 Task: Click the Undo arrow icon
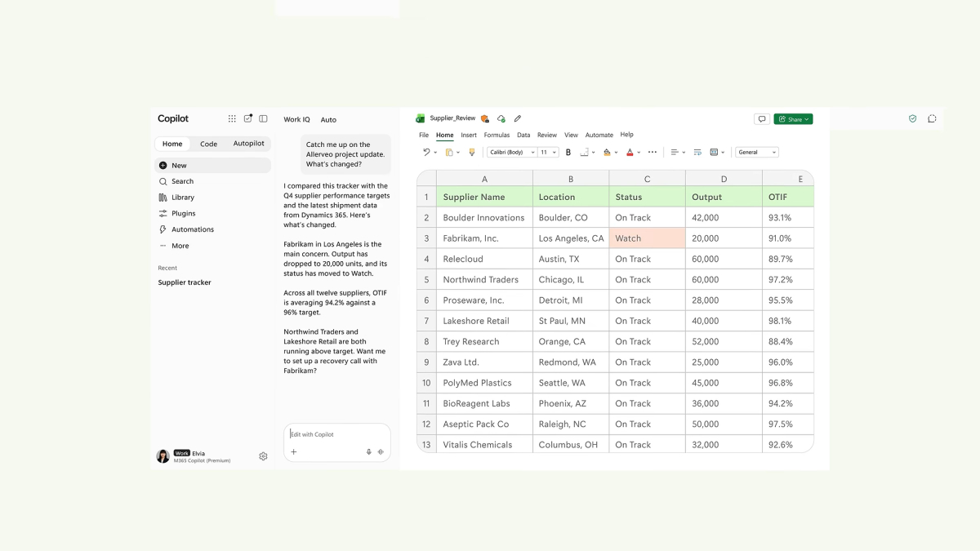(426, 152)
